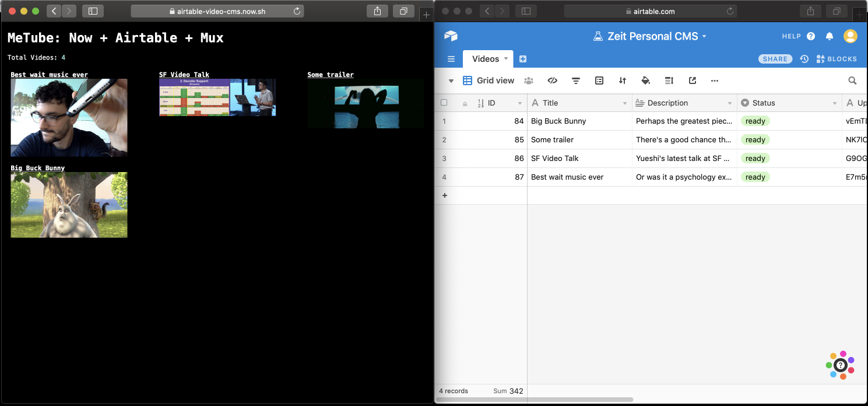
Task: Open the "Best wait music ever" link
Action: pyautogui.click(x=49, y=75)
